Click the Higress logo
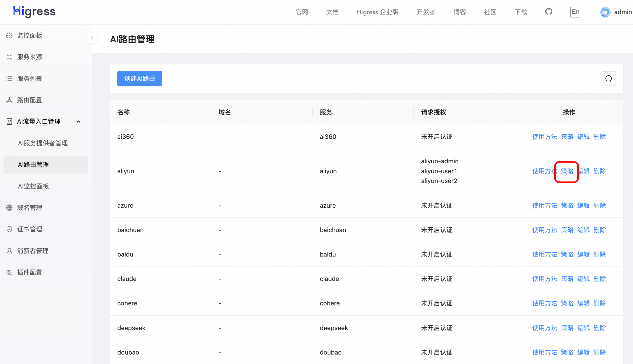This screenshot has height=364, width=633. point(34,12)
